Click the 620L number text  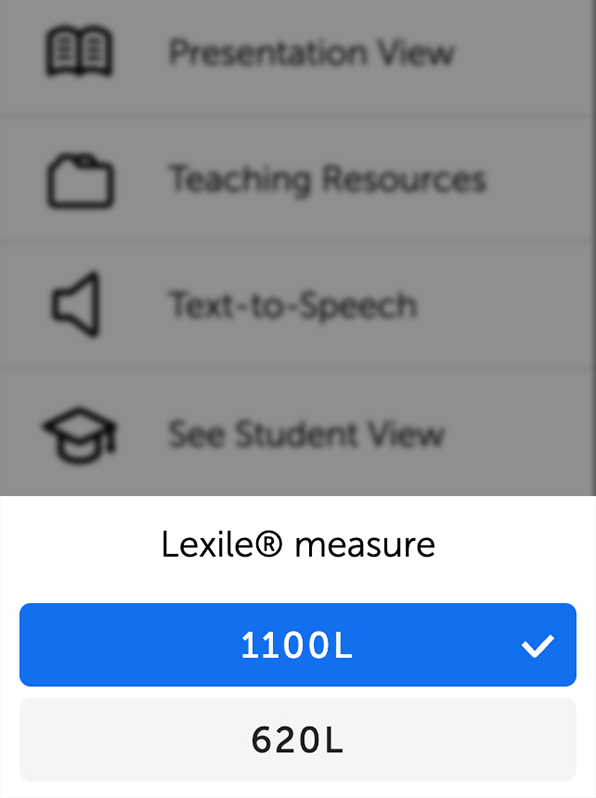click(298, 740)
